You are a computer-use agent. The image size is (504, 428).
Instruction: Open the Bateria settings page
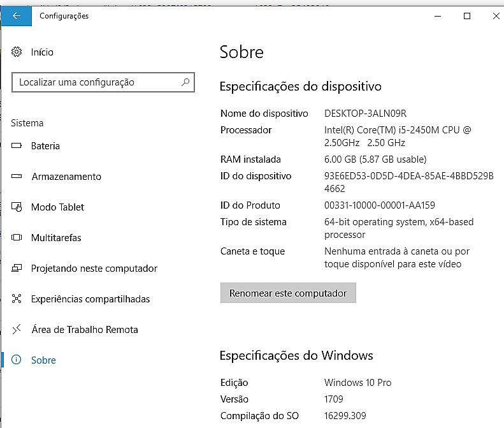[x=45, y=146]
